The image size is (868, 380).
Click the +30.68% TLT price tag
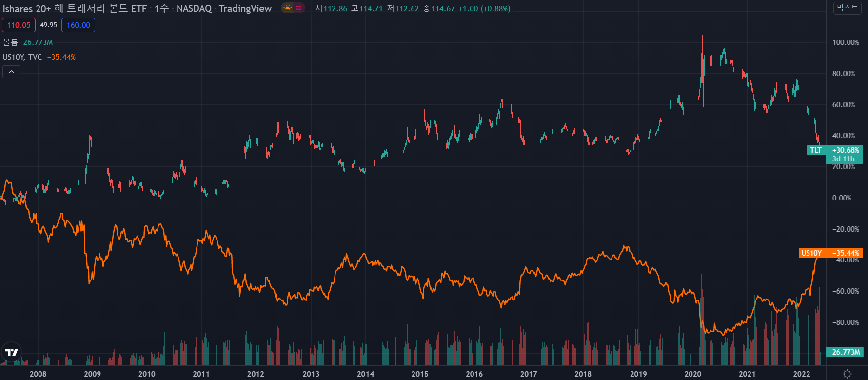pyautogui.click(x=845, y=150)
